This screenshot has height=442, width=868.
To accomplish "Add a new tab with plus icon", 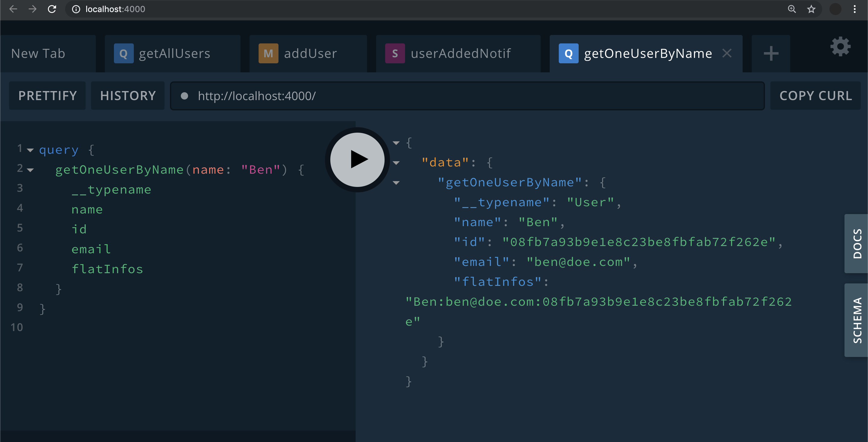I will [x=771, y=54].
